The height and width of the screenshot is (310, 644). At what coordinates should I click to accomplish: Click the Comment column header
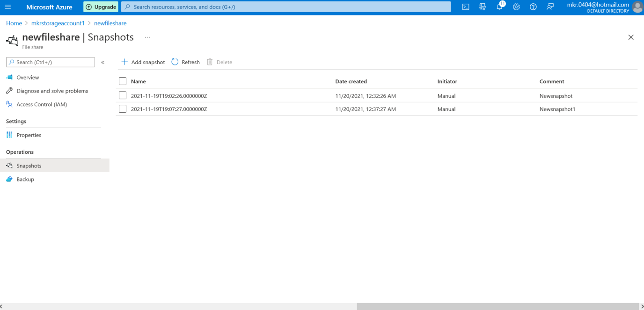click(552, 81)
